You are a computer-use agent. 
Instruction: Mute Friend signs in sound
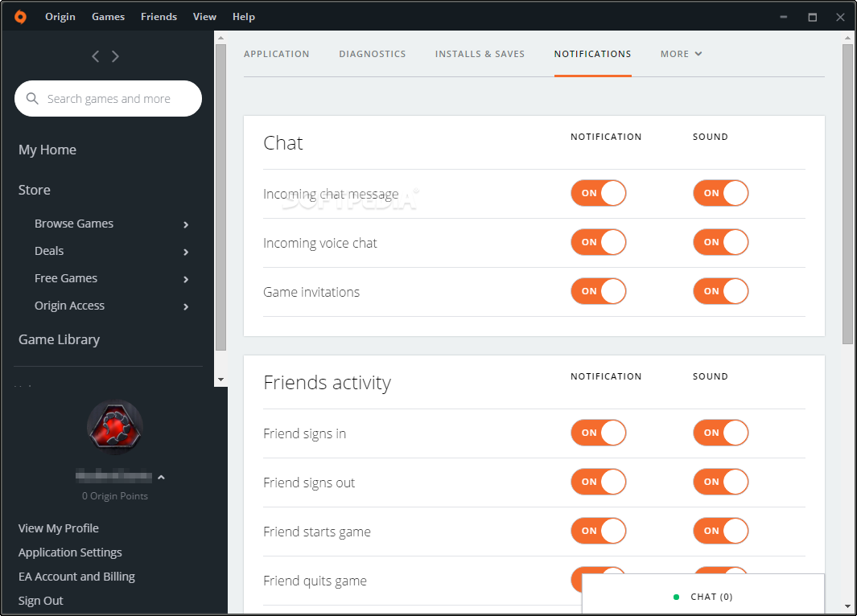pos(720,433)
